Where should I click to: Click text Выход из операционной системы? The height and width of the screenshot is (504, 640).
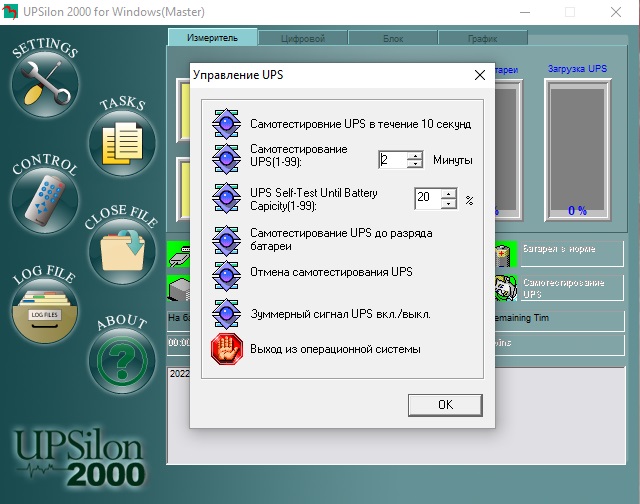335,349
